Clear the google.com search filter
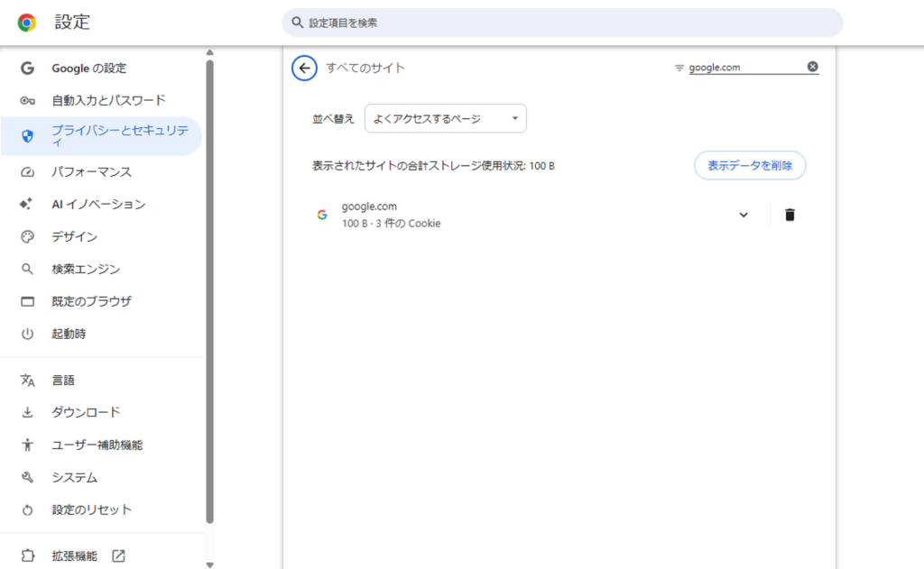 point(813,67)
